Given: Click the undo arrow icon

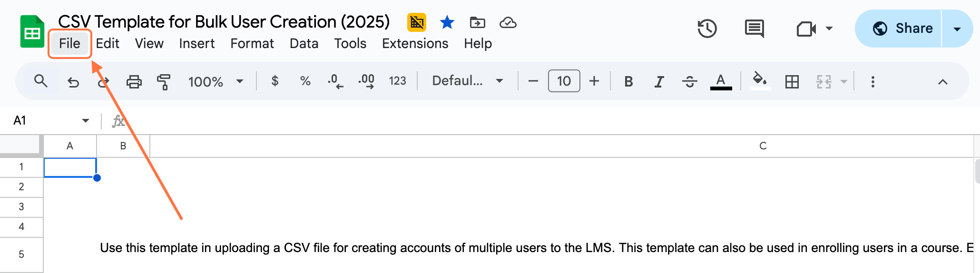Looking at the screenshot, I should point(73,82).
